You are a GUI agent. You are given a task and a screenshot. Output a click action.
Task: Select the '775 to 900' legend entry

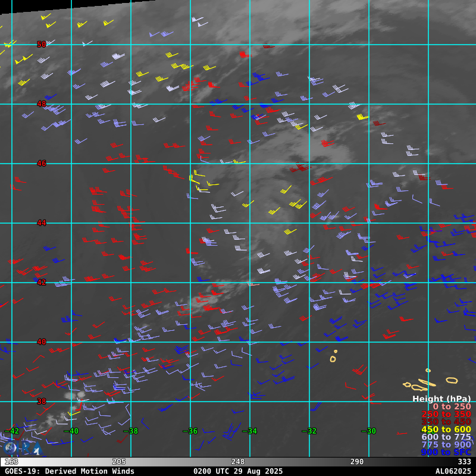pos(446,445)
